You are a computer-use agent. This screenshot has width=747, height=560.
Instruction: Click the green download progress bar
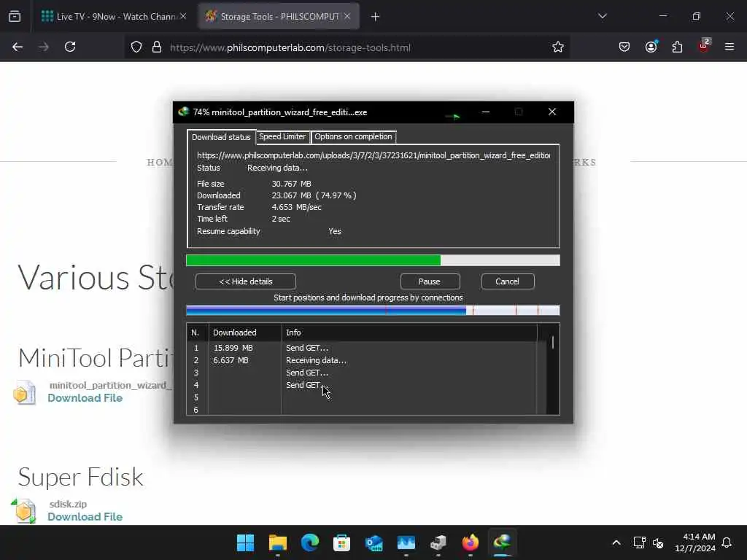point(373,260)
